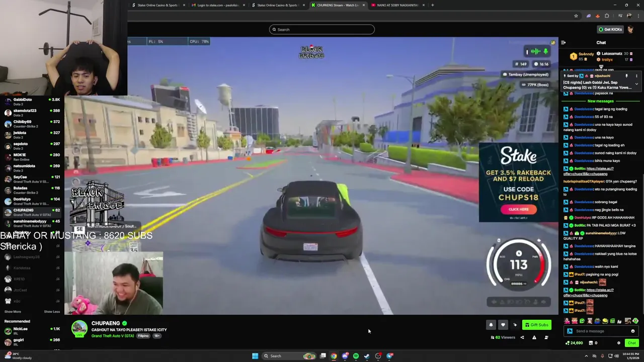Click the 24,690 channel points balance

[574, 343]
